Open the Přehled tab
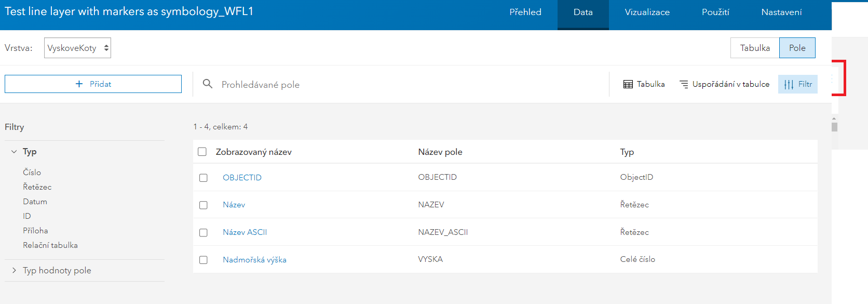This screenshot has width=868, height=304. pos(525,12)
